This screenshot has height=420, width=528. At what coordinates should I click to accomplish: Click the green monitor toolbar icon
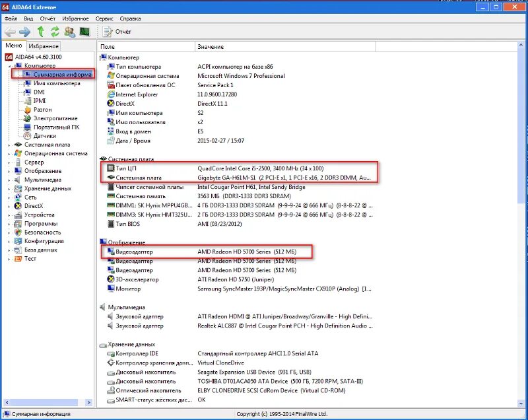(84, 32)
